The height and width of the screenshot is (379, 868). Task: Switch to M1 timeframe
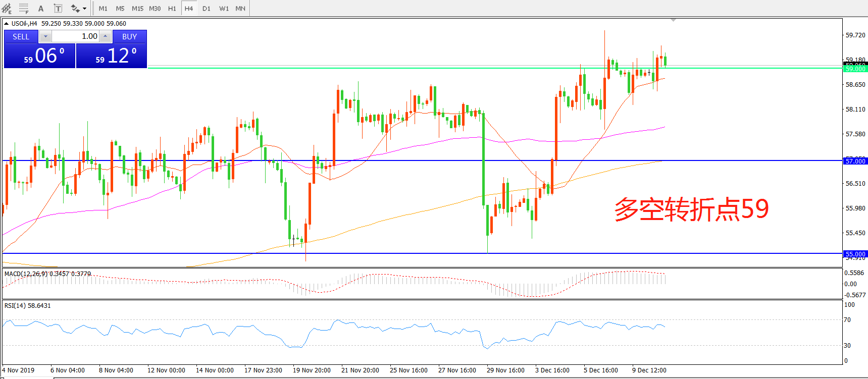[103, 9]
